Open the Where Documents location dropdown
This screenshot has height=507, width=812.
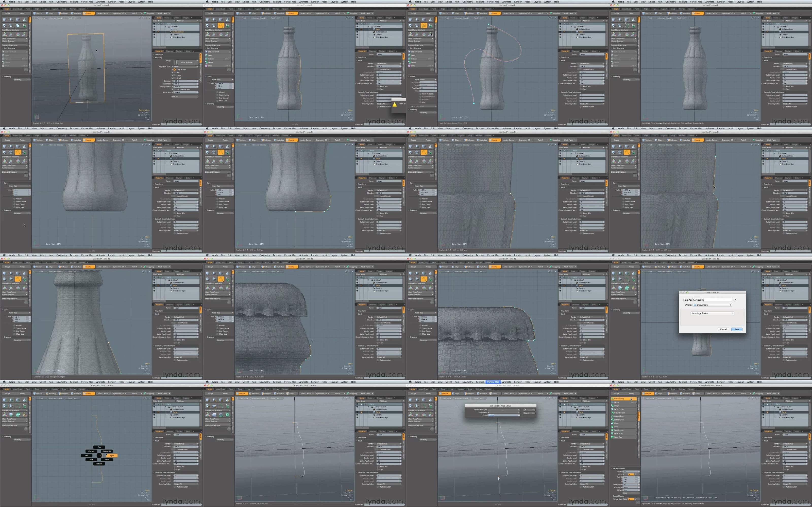[x=713, y=305]
